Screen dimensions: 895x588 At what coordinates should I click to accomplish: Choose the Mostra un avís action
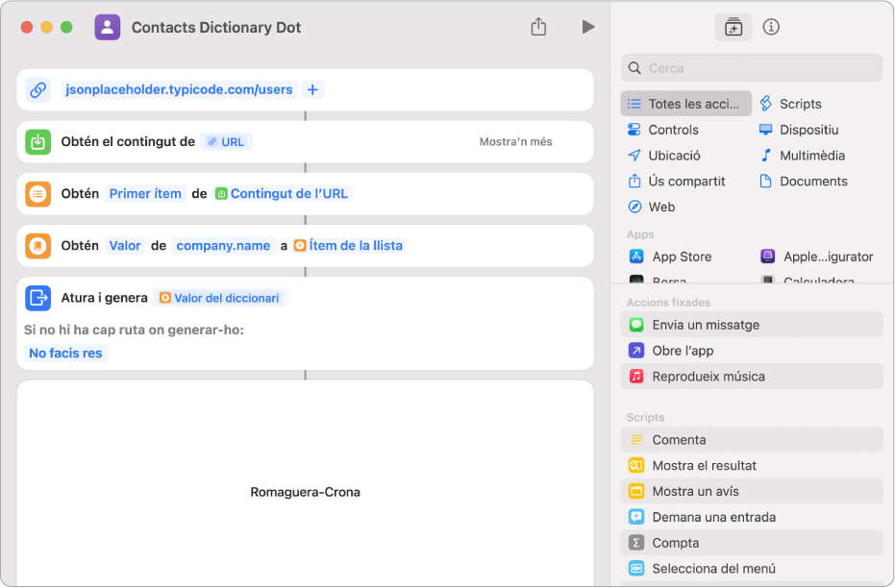(x=752, y=491)
